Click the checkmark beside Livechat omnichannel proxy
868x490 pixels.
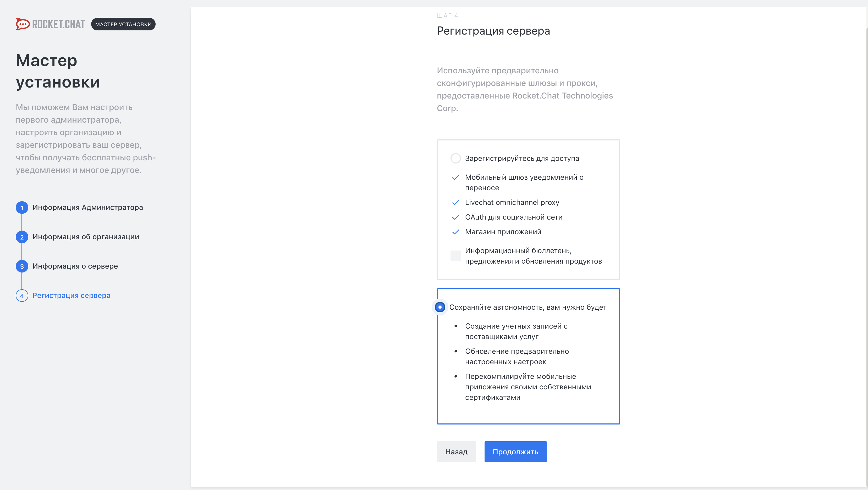pos(455,203)
